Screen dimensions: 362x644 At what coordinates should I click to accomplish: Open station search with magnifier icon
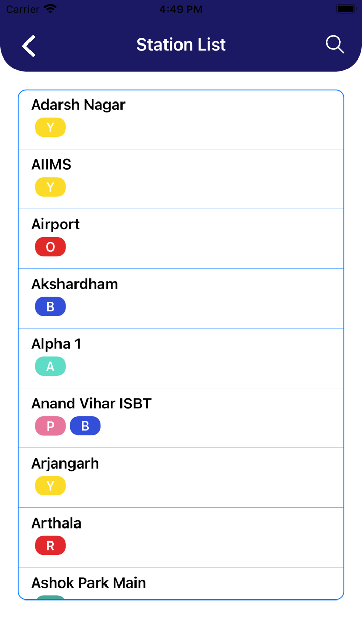coord(335,45)
